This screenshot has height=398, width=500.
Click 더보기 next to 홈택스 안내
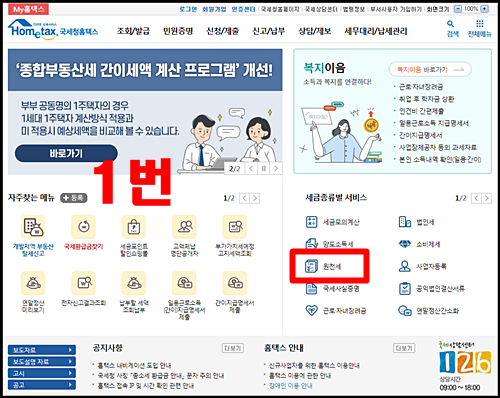pyautogui.click(x=404, y=348)
